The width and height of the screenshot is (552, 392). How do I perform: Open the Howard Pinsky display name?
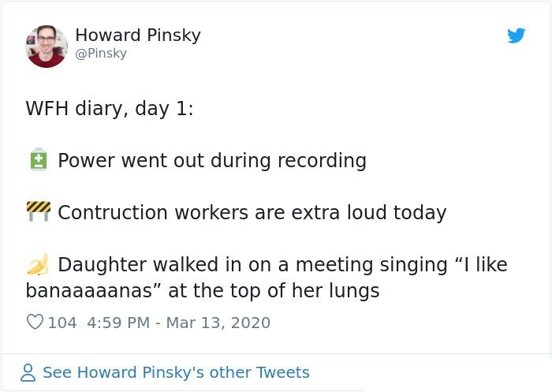[138, 35]
